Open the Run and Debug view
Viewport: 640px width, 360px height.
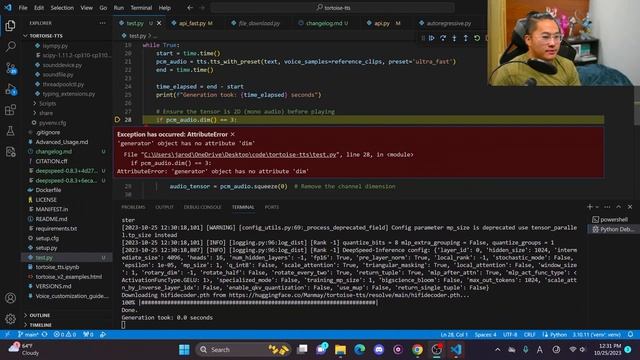click(x=11, y=89)
